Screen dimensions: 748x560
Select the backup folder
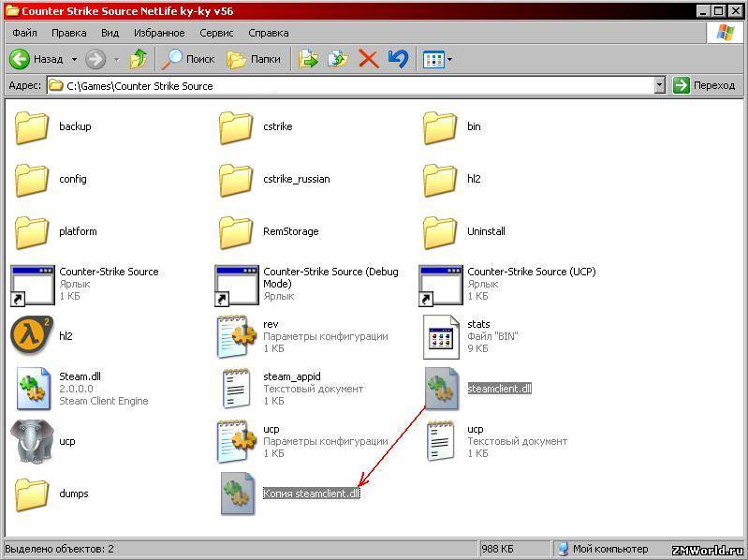click(x=53, y=126)
